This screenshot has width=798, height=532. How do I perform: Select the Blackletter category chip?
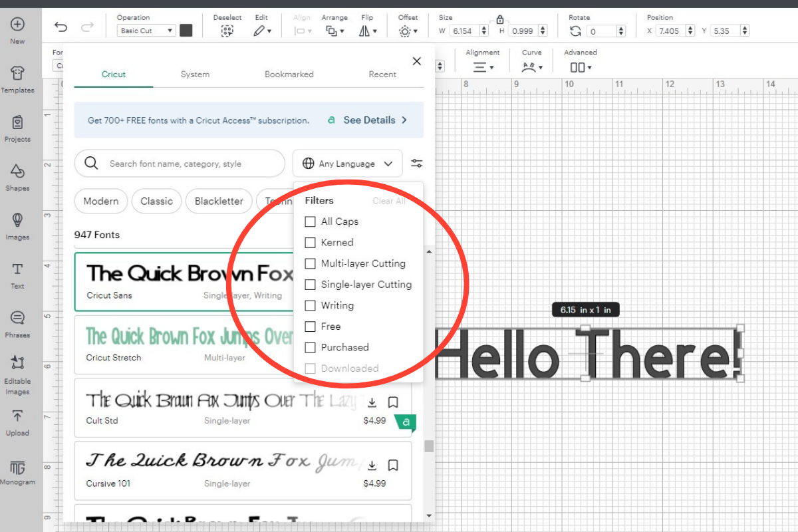219,201
